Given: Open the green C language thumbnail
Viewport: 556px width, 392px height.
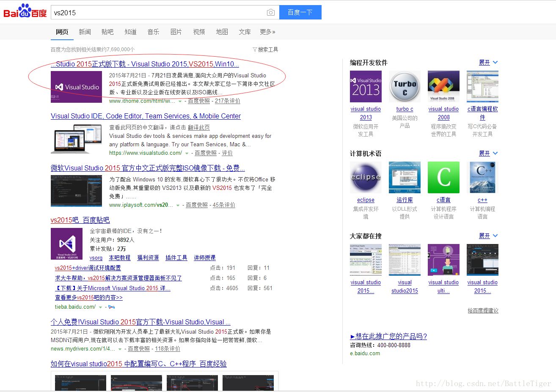Looking at the screenshot, I should 443,177.
